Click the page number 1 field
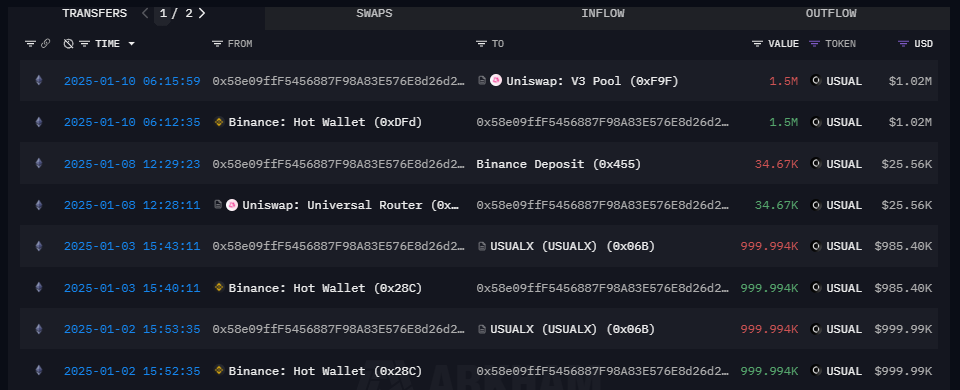The height and width of the screenshot is (390, 960). coord(162,13)
